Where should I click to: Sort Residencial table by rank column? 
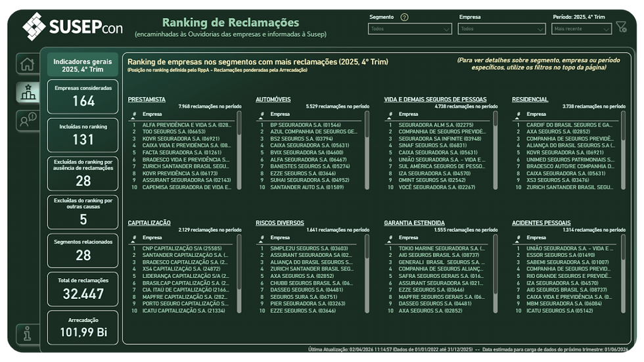pos(518,114)
